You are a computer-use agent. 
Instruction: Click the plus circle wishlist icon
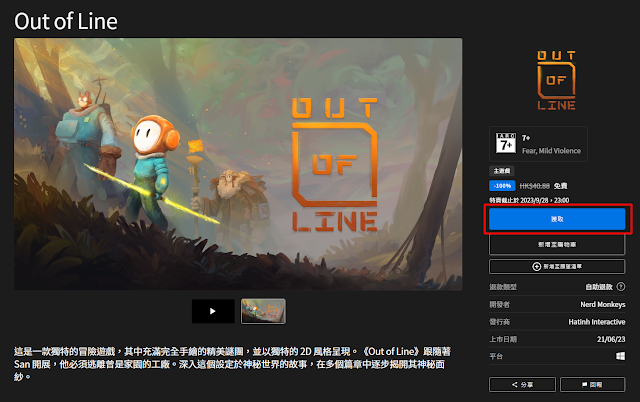pos(537,267)
